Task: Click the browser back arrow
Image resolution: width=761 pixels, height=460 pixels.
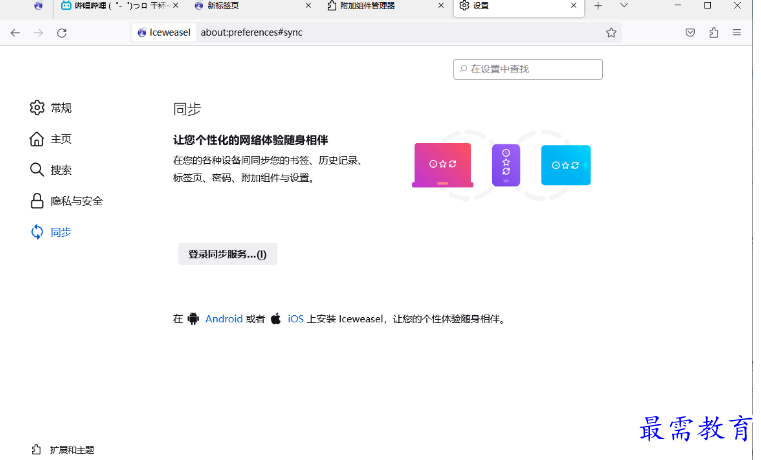Action: (x=15, y=33)
